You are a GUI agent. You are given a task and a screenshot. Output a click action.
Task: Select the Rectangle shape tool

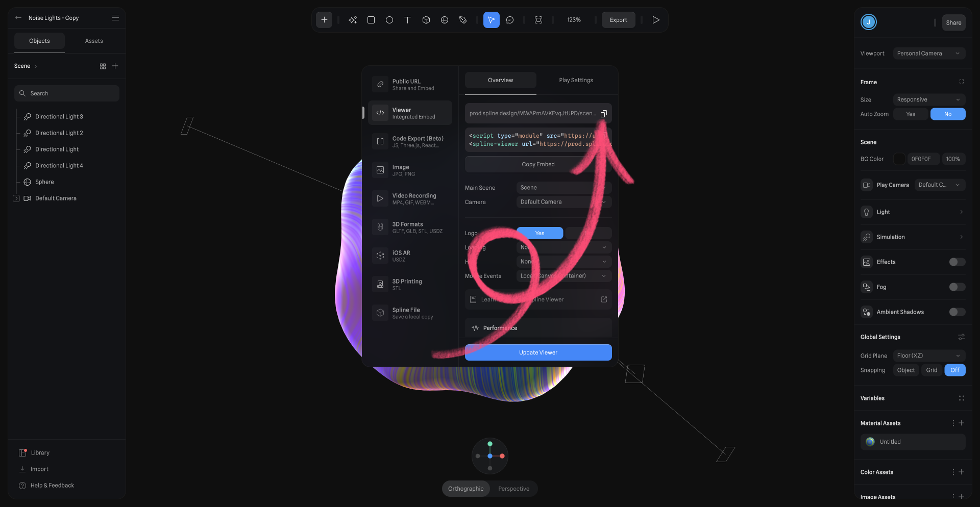click(x=371, y=20)
